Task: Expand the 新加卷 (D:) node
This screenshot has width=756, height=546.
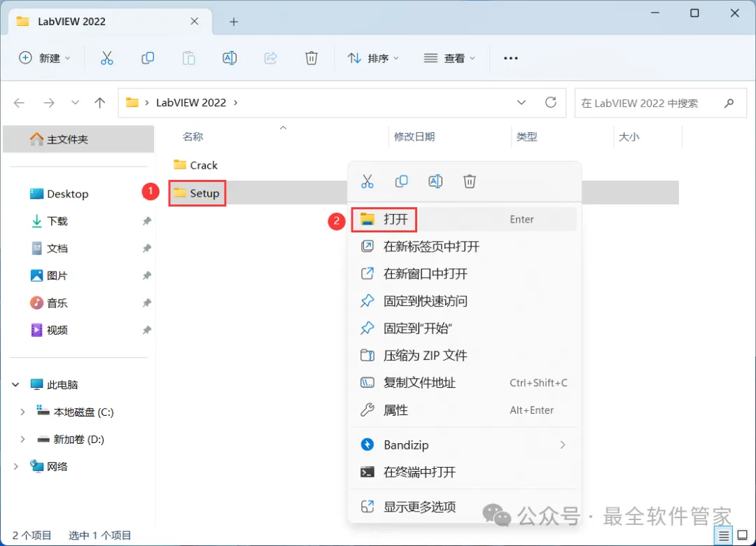Action: tap(22, 439)
